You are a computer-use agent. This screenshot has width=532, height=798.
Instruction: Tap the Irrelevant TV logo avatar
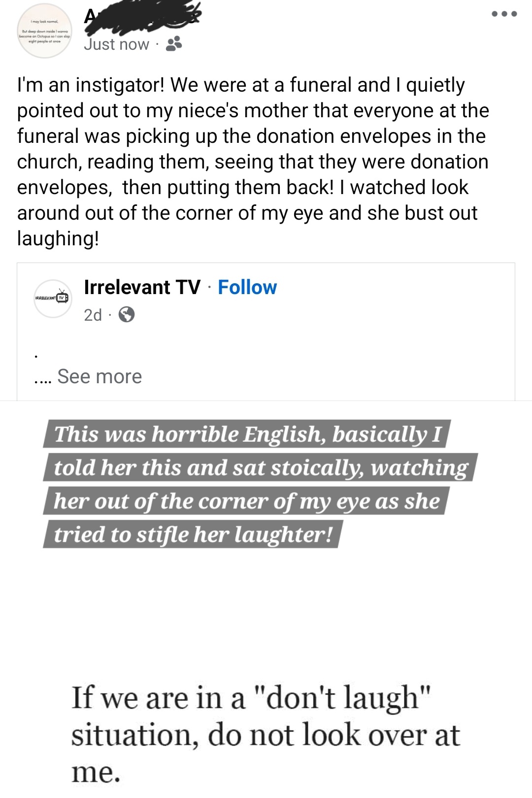(53, 299)
